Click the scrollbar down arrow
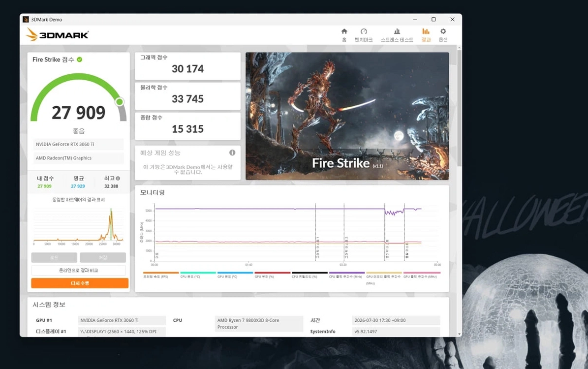Screen dimensions: 588x369 pyautogui.click(x=460, y=334)
